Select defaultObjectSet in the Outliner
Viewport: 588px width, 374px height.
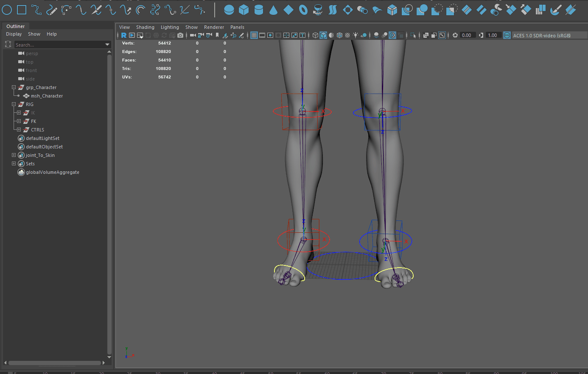click(x=44, y=147)
